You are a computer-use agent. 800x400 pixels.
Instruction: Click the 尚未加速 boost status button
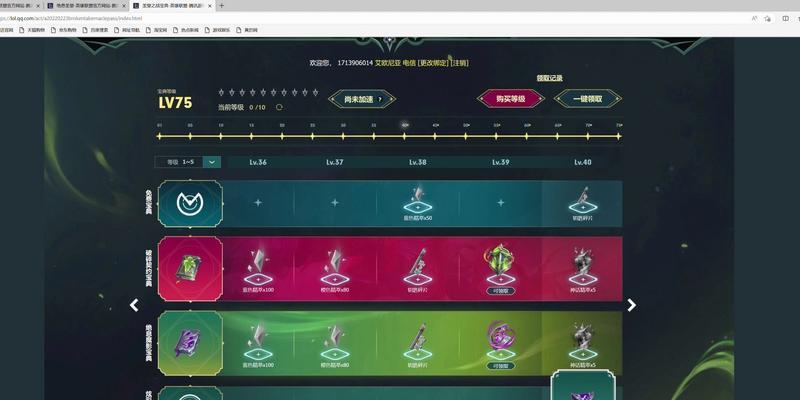[x=362, y=99]
